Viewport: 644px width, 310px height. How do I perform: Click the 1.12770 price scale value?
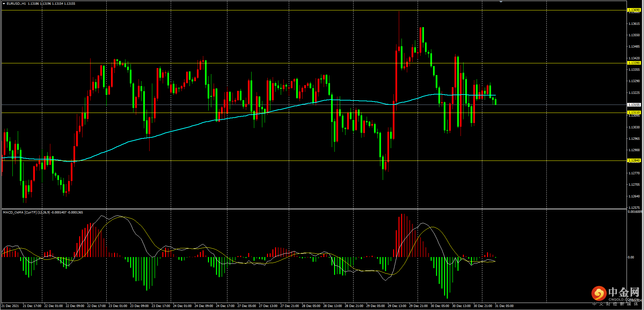[634, 173]
